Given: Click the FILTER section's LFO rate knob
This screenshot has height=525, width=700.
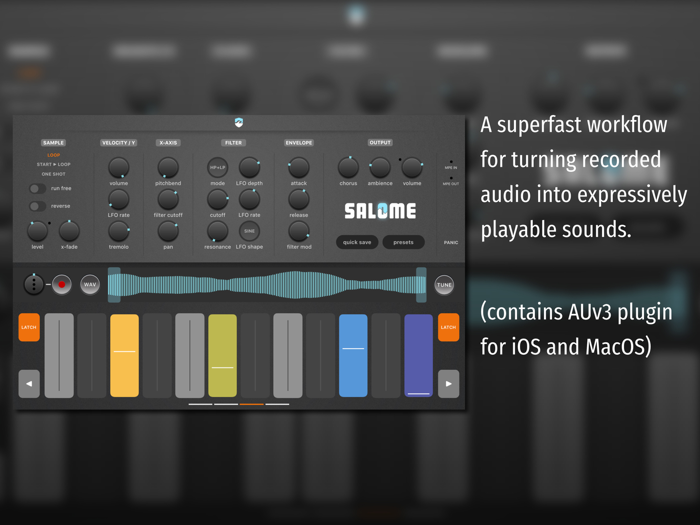Looking at the screenshot, I should click(x=249, y=199).
